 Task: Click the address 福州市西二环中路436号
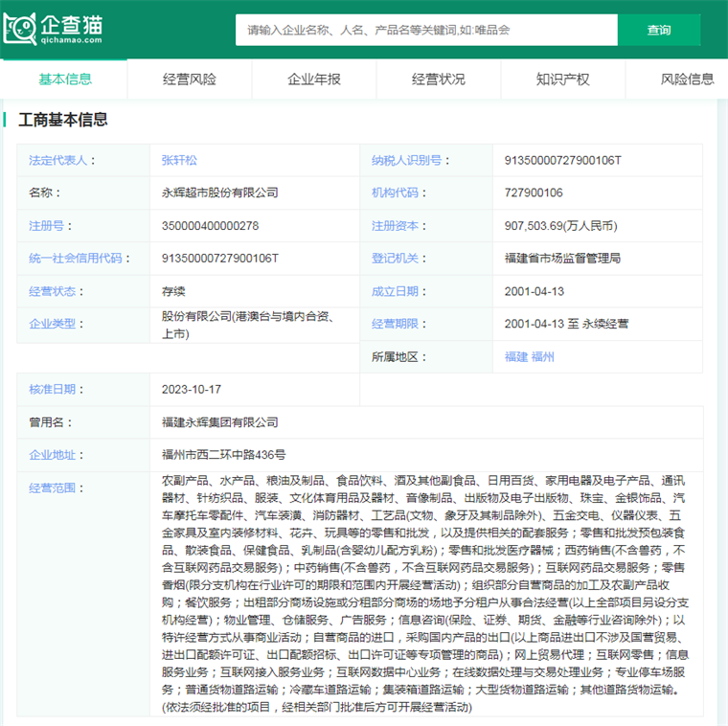223,455
